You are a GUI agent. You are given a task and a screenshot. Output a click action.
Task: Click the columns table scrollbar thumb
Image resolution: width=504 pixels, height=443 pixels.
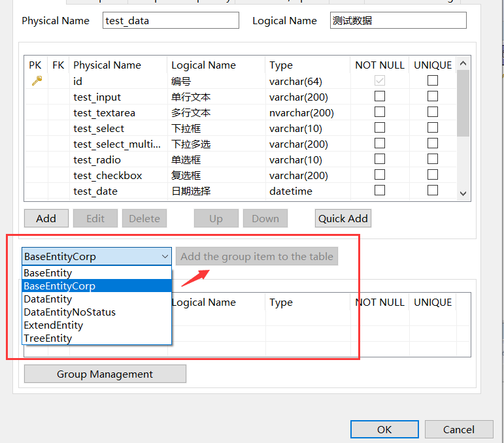(x=463, y=103)
